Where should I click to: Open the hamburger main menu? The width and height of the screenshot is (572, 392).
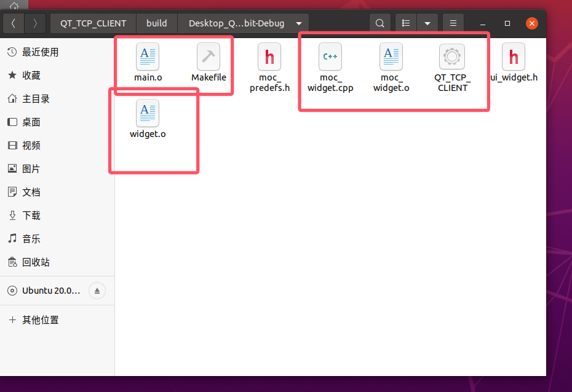tap(453, 23)
